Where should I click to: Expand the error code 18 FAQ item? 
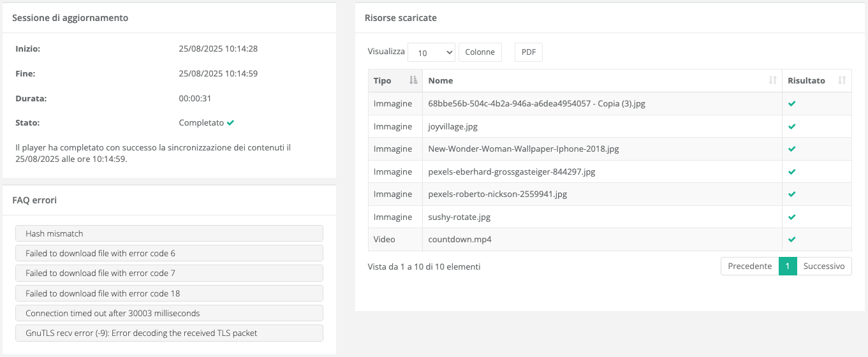169,293
